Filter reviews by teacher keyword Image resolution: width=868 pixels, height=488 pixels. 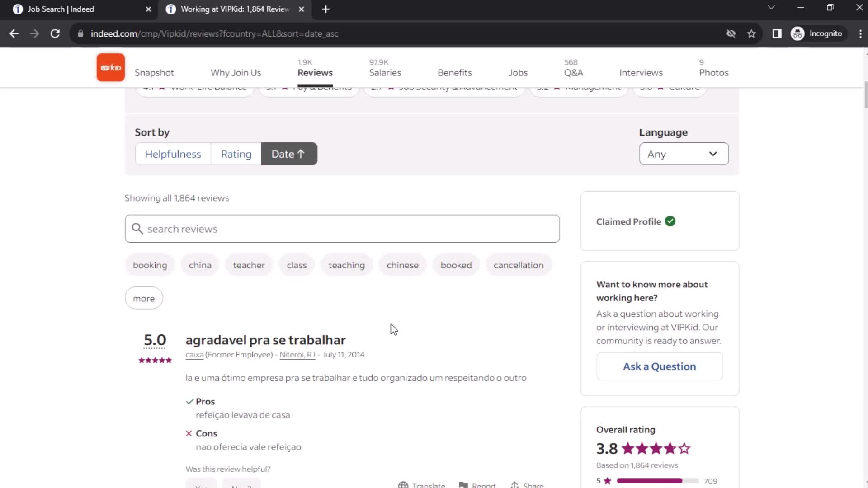point(249,265)
